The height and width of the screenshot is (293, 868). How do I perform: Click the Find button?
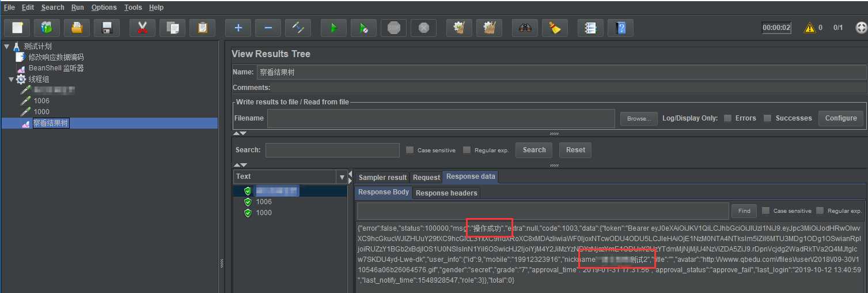coord(744,211)
